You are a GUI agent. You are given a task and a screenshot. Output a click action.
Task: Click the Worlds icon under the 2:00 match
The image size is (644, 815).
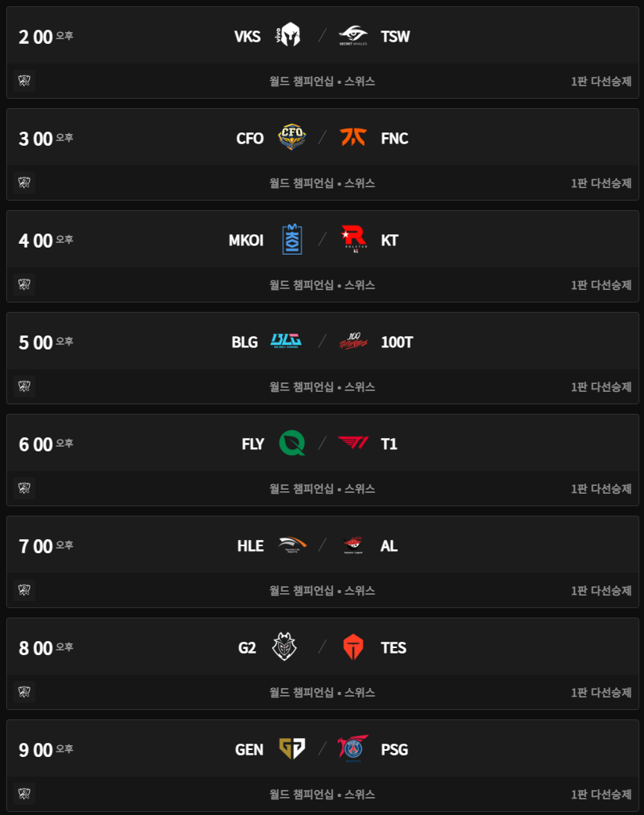pyautogui.click(x=24, y=81)
